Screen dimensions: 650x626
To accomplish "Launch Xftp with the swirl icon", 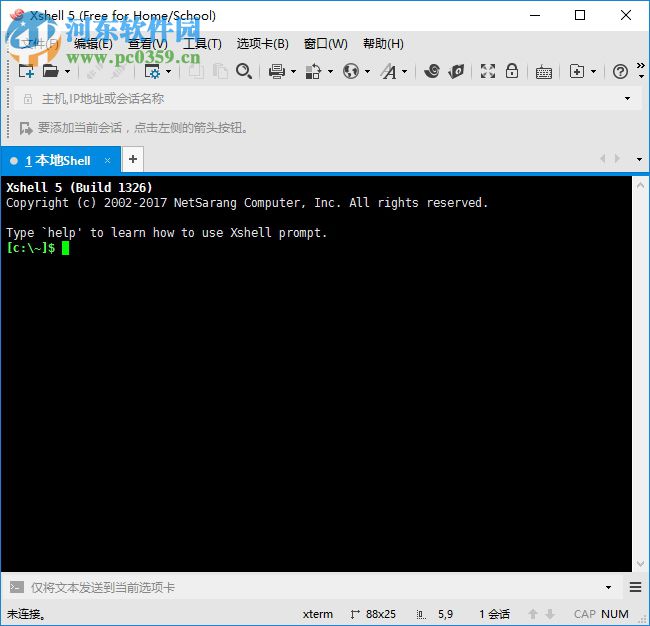I will click(432, 71).
